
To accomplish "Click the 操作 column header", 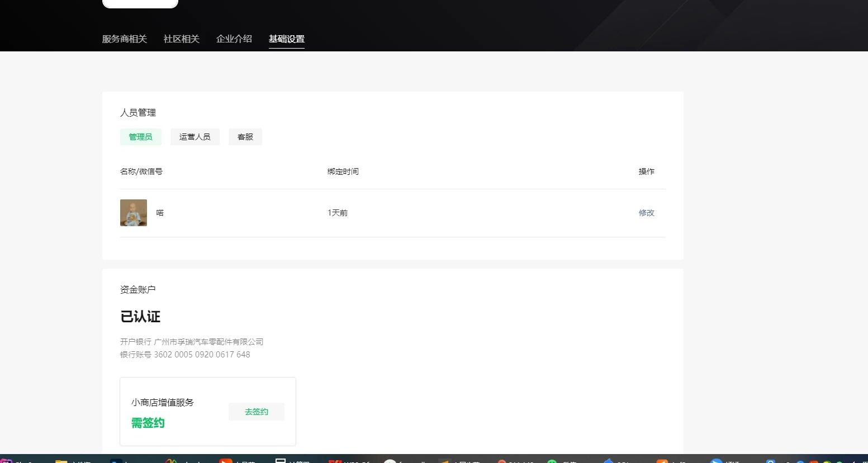I will (646, 171).
